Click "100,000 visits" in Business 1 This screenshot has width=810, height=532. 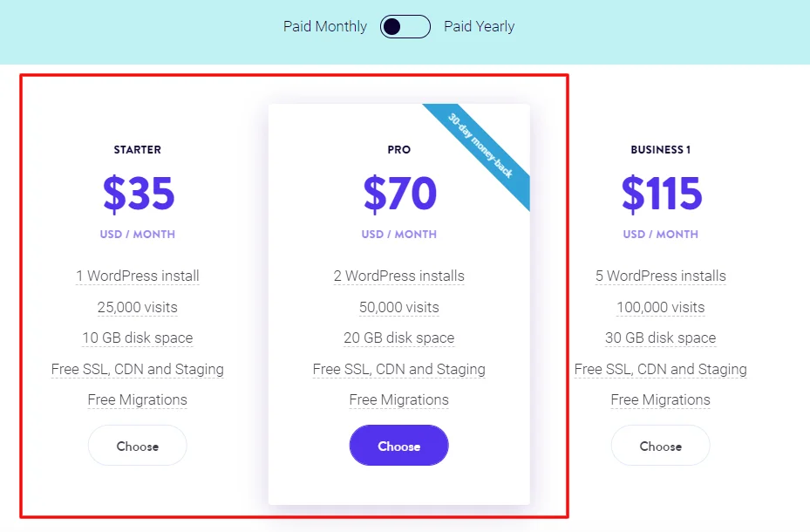coord(660,307)
